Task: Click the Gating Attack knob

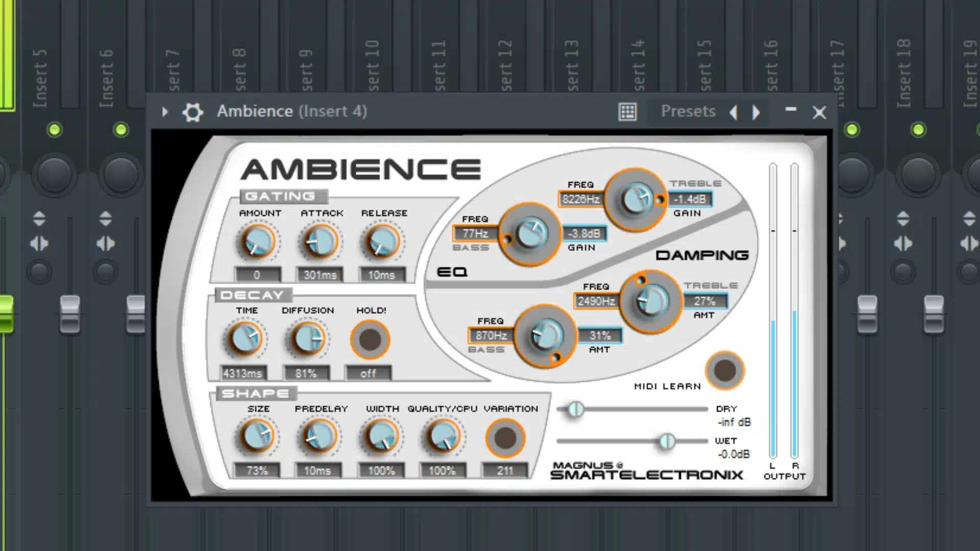Action: click(320, 241)
